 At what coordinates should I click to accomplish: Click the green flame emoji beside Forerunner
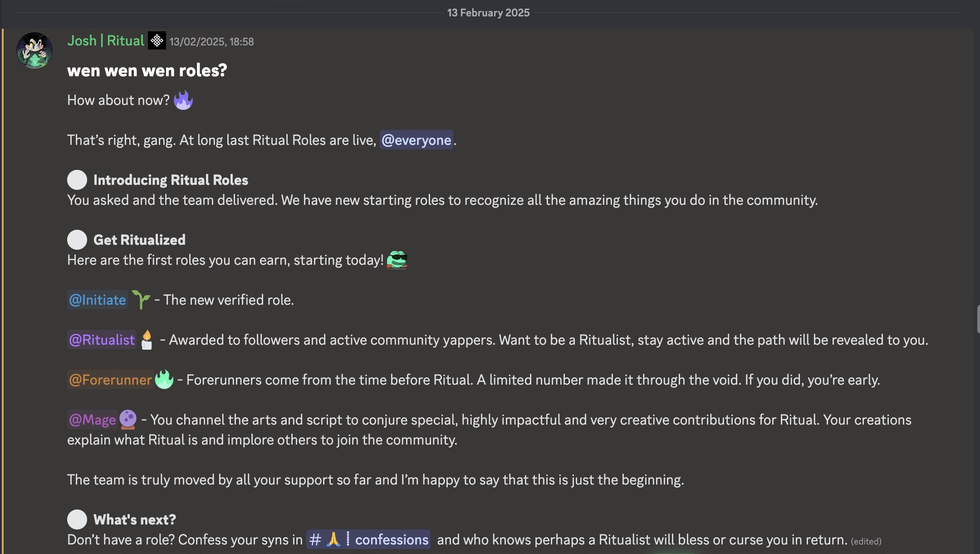164,380
